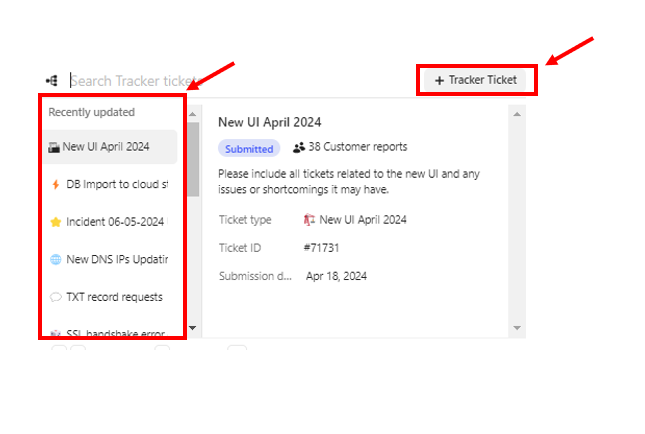The height and width of the screenshot is (434, 645).
Task: Open the New DNS IPs Updating ticket
Action: [x=116, y=259]
